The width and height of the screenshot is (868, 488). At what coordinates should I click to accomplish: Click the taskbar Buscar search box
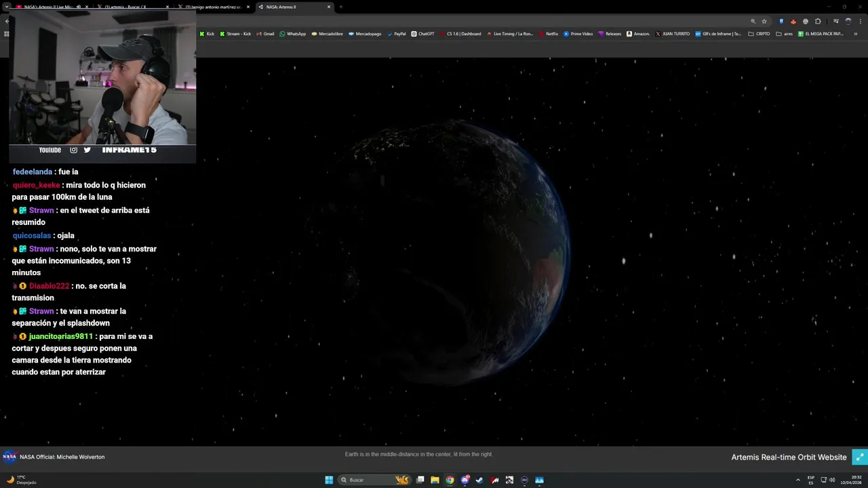(x=375, y=480)
